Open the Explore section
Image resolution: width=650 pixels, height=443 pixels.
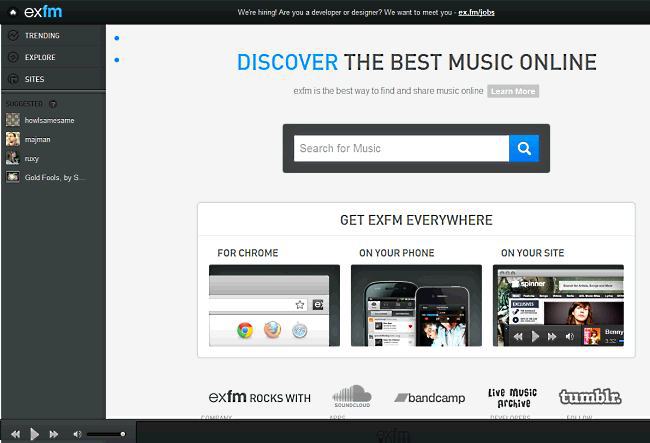[x=53, y=57]
